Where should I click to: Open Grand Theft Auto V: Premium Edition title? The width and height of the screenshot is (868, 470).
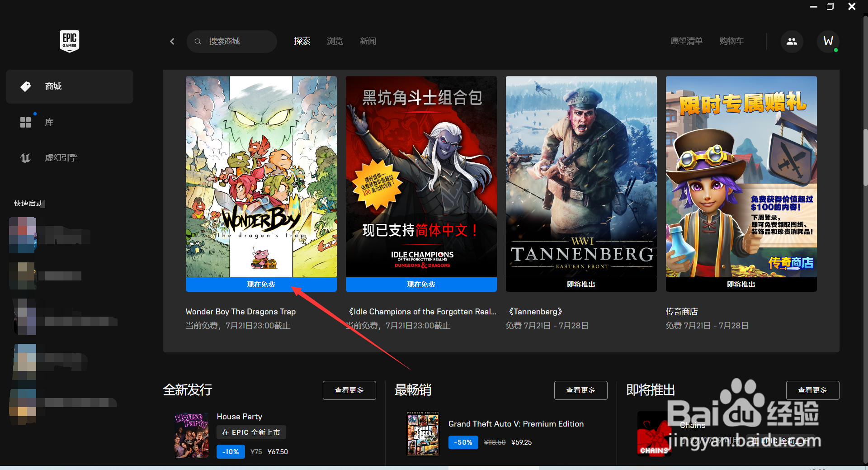(516, 424)
